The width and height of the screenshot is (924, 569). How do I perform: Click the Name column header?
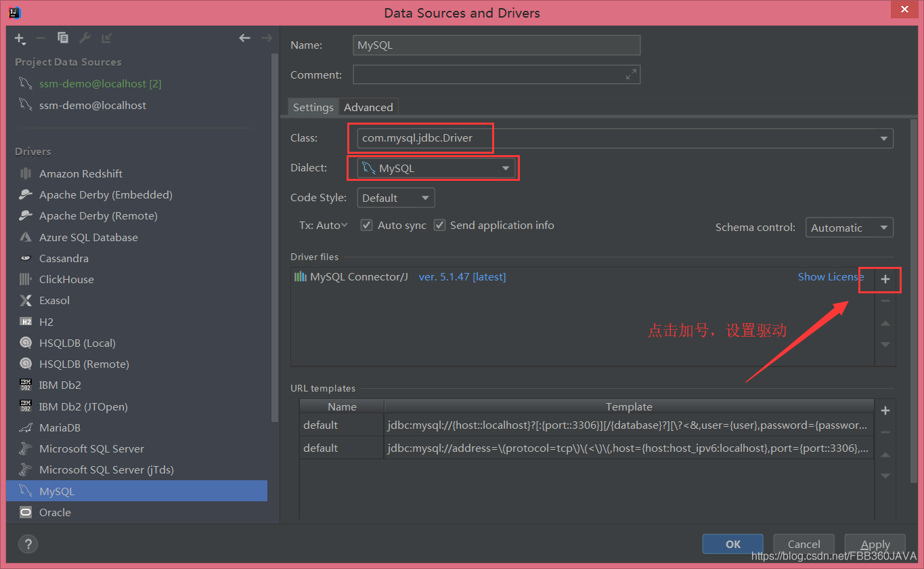(x=342, y=406)
